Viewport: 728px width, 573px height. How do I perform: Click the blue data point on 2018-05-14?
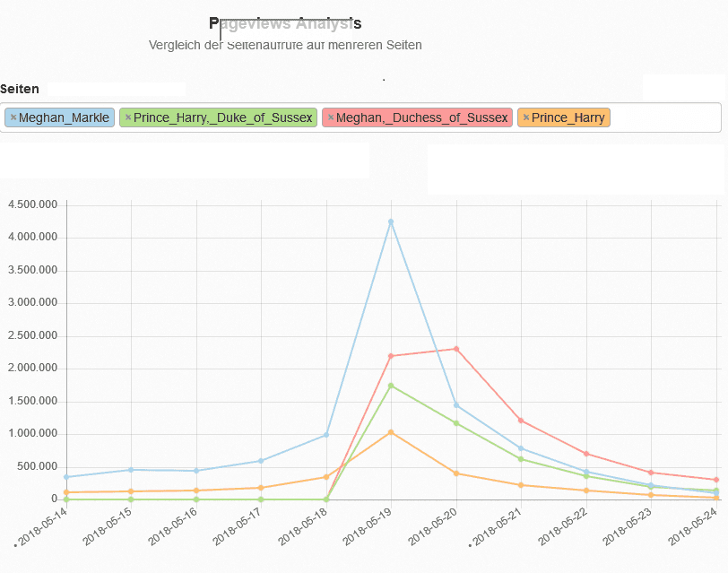tap(66, 477)
